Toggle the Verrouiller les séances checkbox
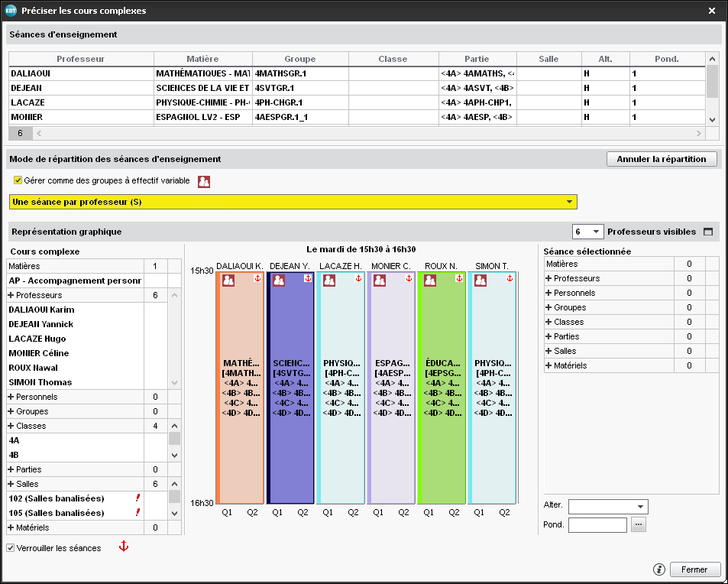The image size is (728, 584). (x=10, y=548)
